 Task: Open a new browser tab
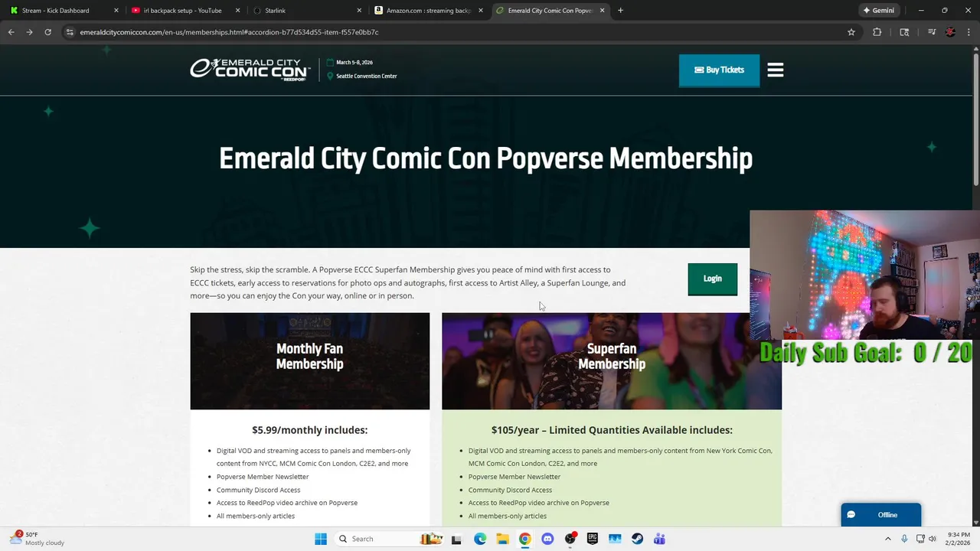(620, 11)
